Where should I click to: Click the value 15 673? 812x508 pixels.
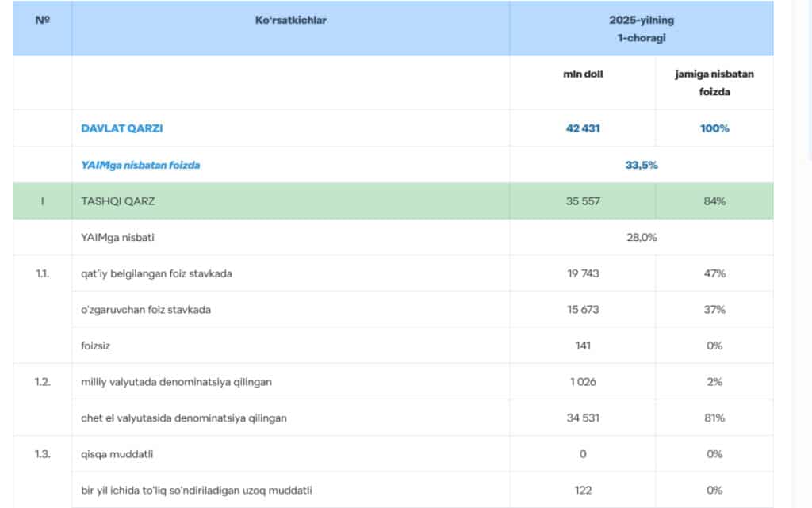(583, 310)
